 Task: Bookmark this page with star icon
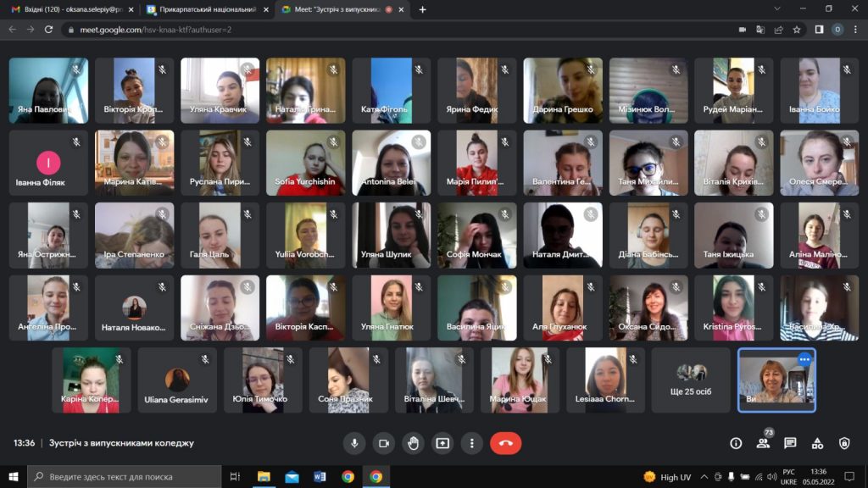[x=797, y=29]
